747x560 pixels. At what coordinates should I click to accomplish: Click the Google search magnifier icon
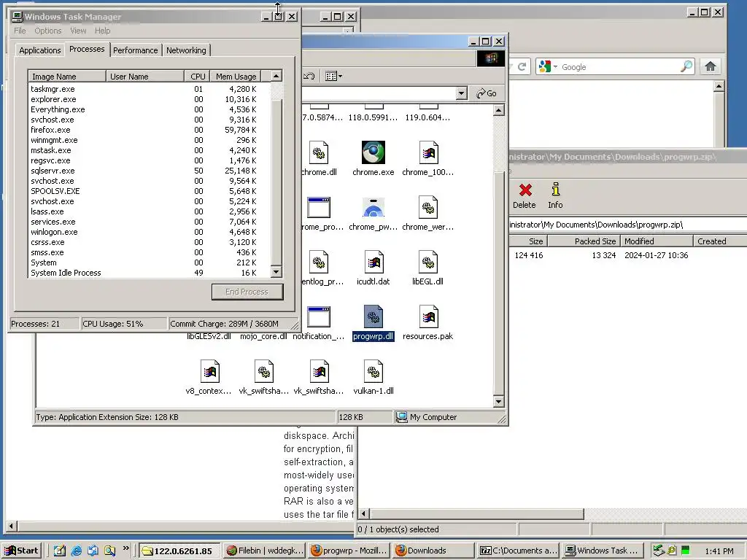click(x=686, y=66)
